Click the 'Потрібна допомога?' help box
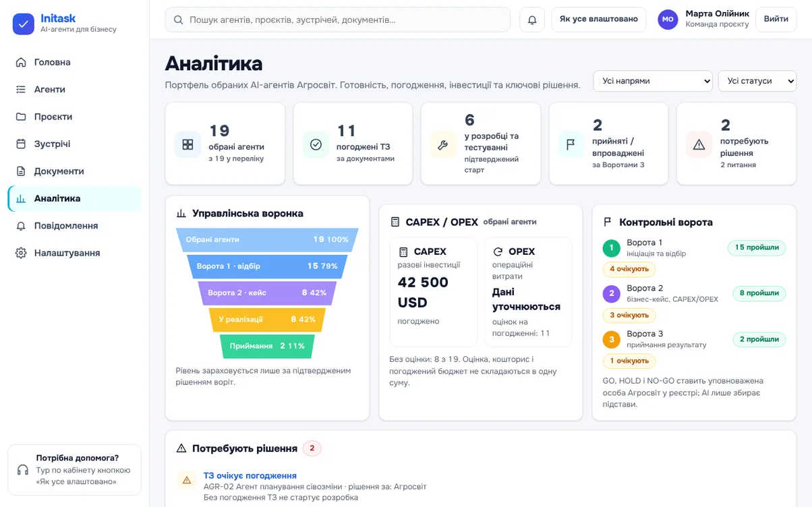 click(x=74, y=470)
